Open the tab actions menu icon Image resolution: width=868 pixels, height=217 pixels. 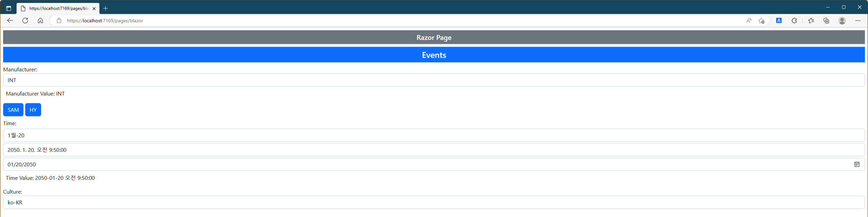pyautogui.click(x=9, y=8)
